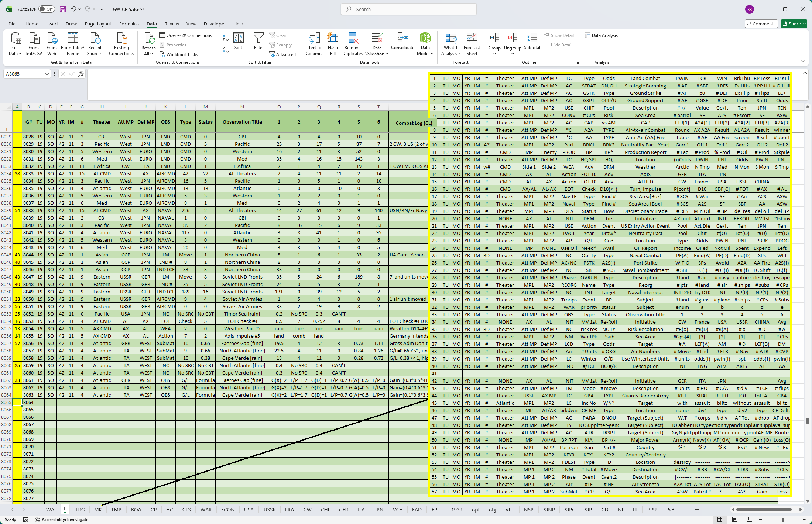This screenshot has width=812, height=524.
Task: Click the user account avatar
Action: pyautogui.click(x=750, y=9)
